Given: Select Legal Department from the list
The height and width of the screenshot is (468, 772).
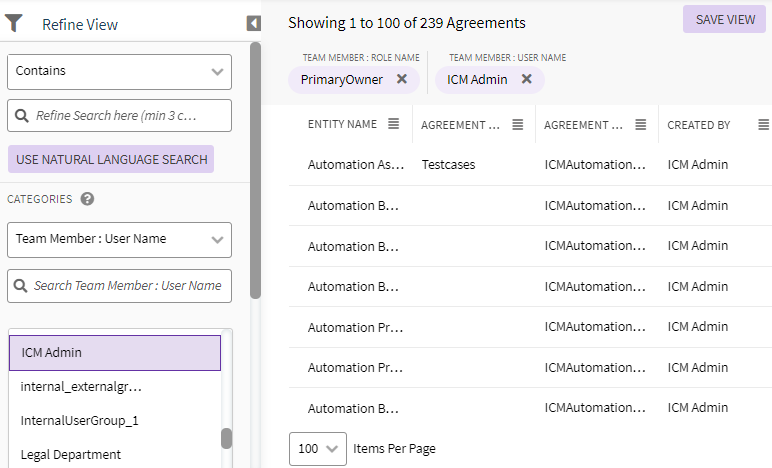Looking at the screenshot, I should pyautogui.click(x=71, y=454).
